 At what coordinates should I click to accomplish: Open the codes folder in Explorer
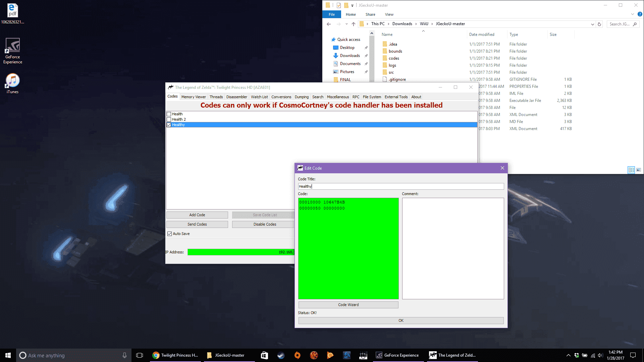pos(394,58)
